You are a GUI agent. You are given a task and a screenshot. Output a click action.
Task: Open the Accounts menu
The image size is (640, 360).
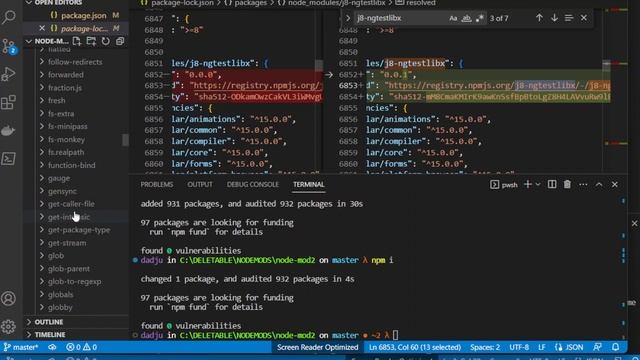coord(9,298)
